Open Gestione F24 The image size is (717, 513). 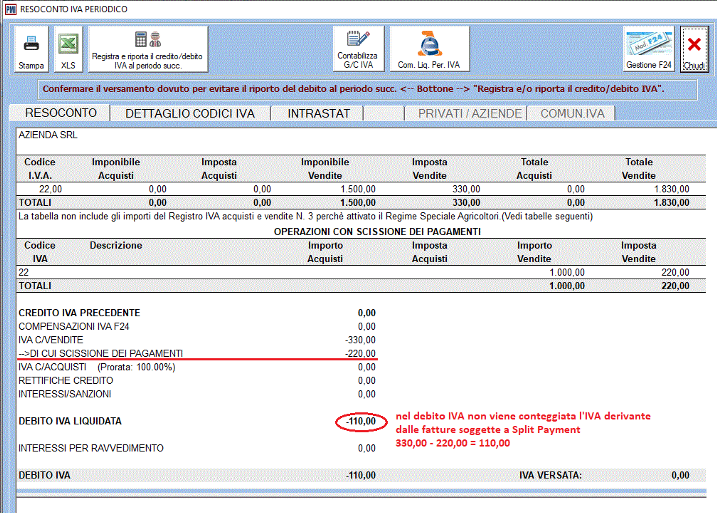pos(648,48)
